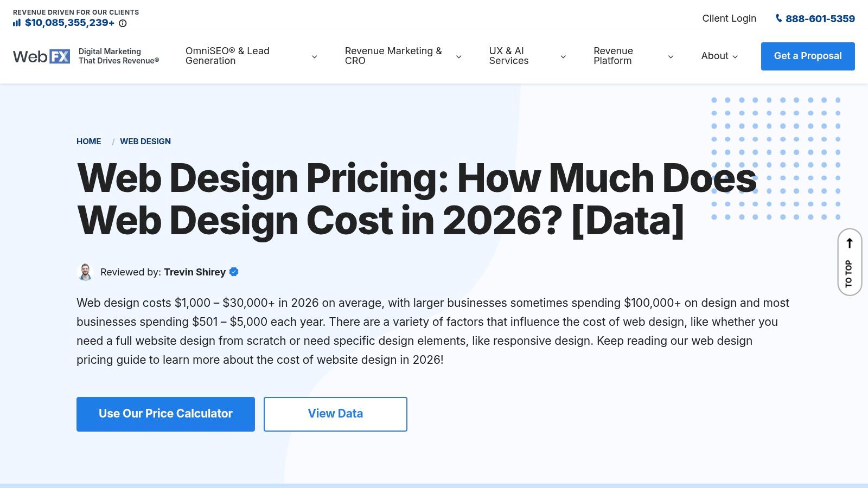Open OmniSEO & Lead Generation menu
868x488 pixels.
[227, 56]
